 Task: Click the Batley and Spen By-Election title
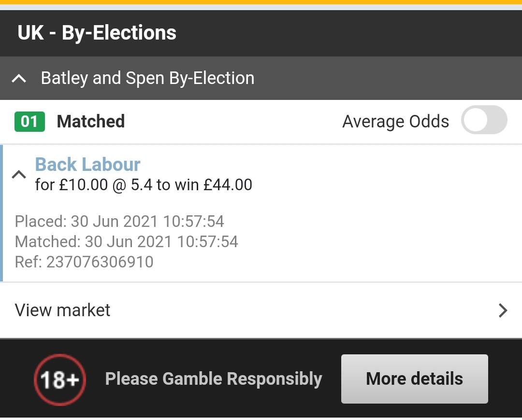tap(147, 78)
